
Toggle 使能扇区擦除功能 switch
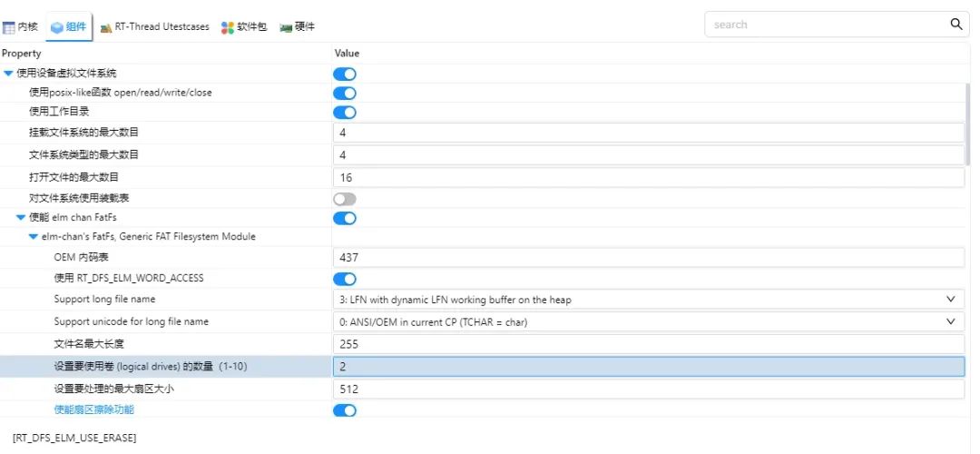pos(345,410)
